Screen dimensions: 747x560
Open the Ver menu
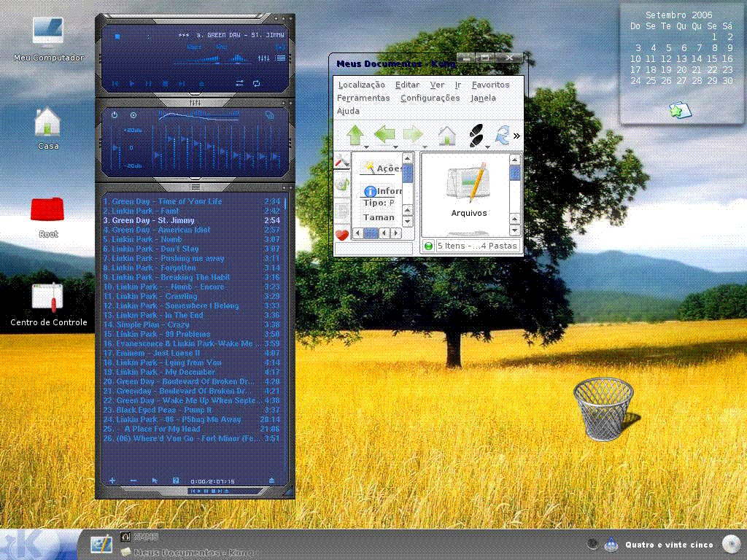tap(438, 85)
